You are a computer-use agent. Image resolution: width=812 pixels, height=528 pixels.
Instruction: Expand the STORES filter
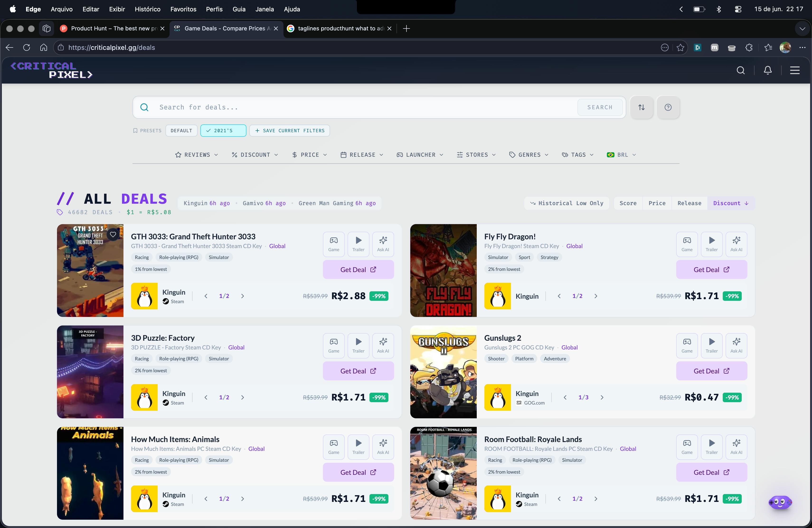476,155
